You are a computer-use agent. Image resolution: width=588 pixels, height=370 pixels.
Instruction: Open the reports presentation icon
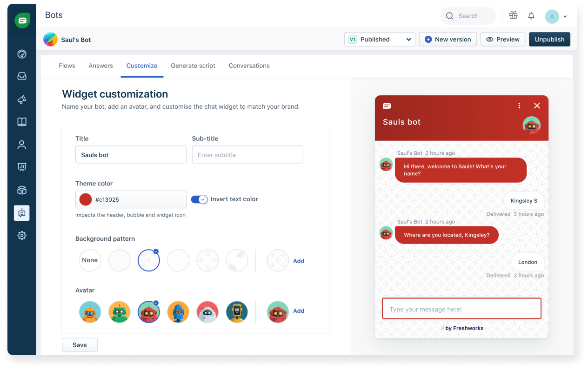(x=22, y=167)
